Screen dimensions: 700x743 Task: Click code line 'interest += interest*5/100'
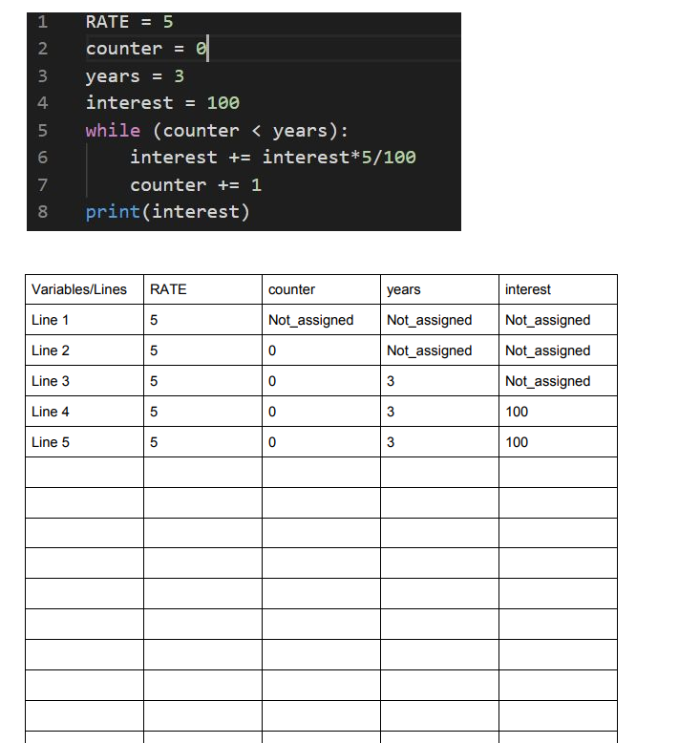[x=273, y=158]
